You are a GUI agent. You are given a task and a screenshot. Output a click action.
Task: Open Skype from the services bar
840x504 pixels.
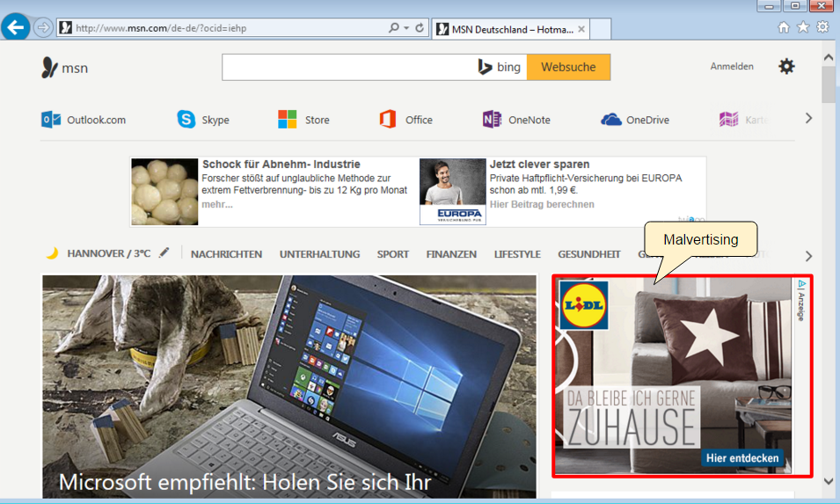(x=186, y=120)
